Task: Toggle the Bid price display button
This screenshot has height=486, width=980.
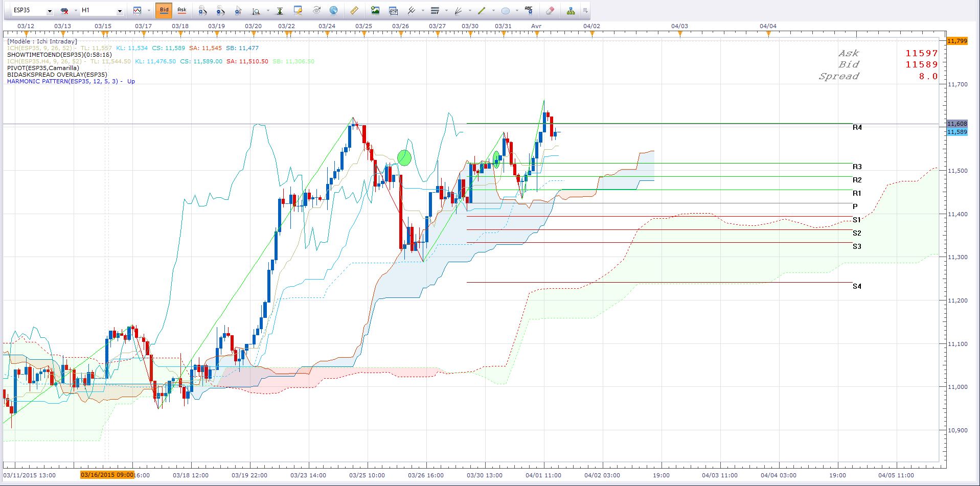Action: click(164, 10)
